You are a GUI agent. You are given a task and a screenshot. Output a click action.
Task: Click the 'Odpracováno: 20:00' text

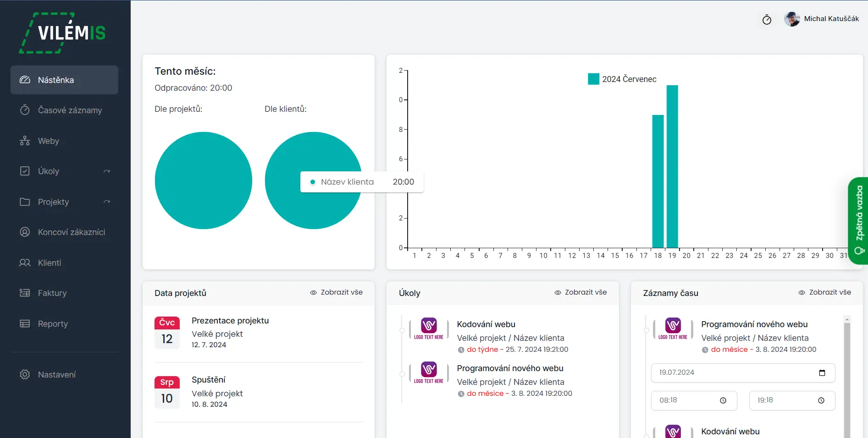point(193,88)
